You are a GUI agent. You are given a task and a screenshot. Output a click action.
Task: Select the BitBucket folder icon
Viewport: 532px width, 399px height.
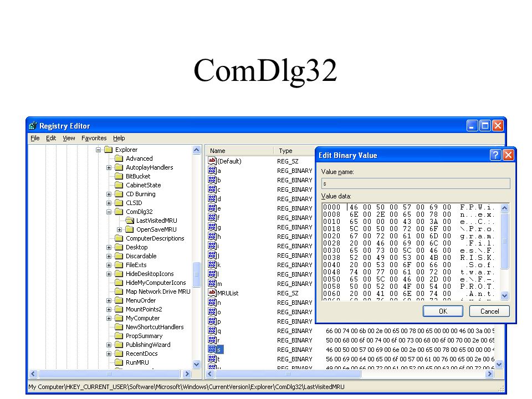(119, 176)
